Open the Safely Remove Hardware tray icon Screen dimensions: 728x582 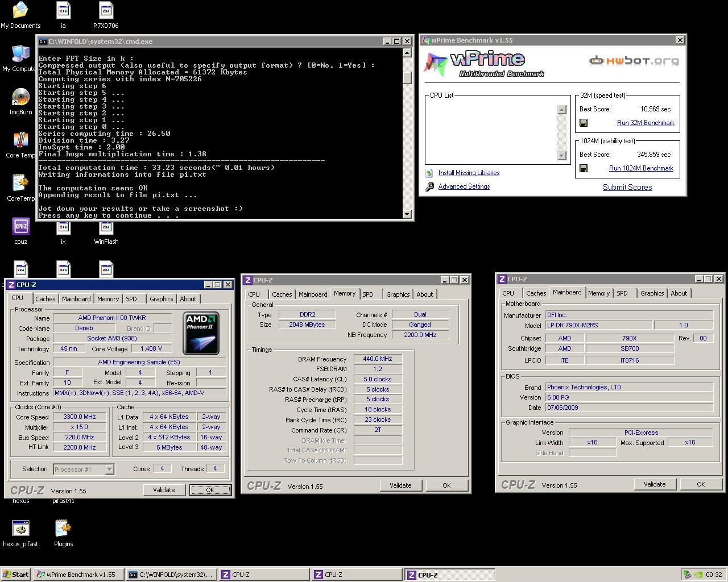pos(687,575)
